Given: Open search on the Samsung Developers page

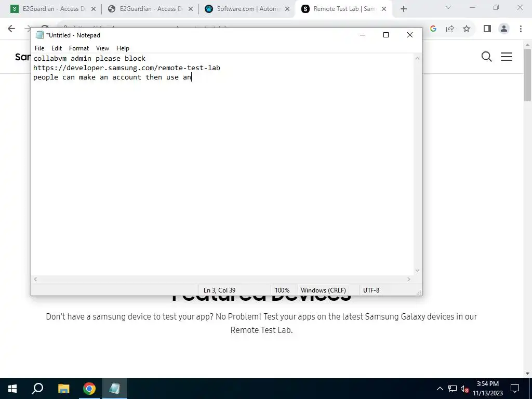Looking at the screenshot, I should (x=486, y=57).
